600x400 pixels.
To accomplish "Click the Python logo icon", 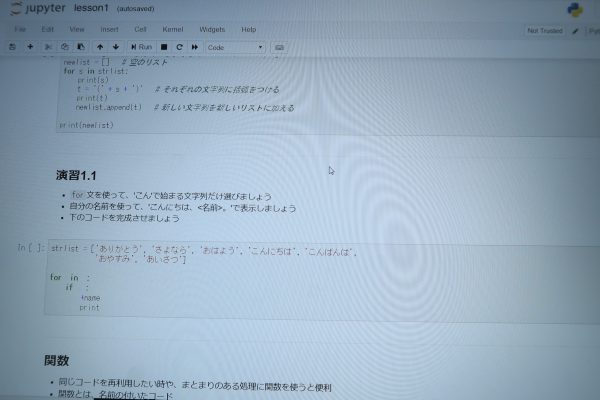I will [575, 10].
